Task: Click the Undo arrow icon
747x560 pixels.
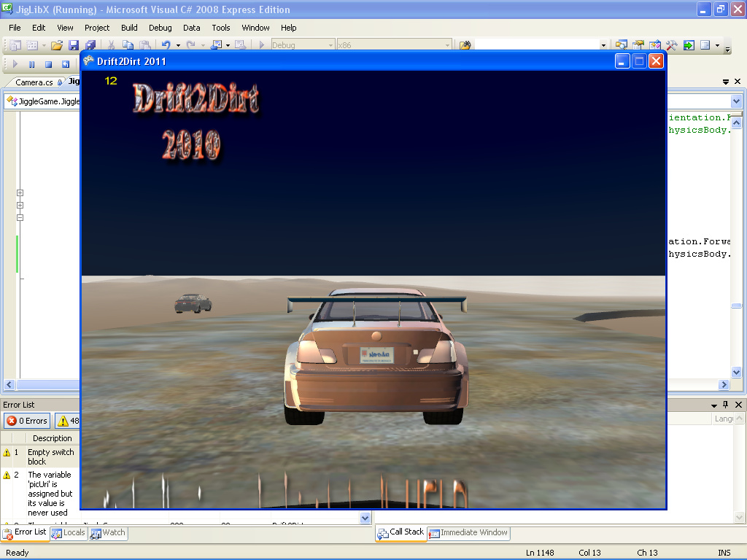Action: [166, 45]
